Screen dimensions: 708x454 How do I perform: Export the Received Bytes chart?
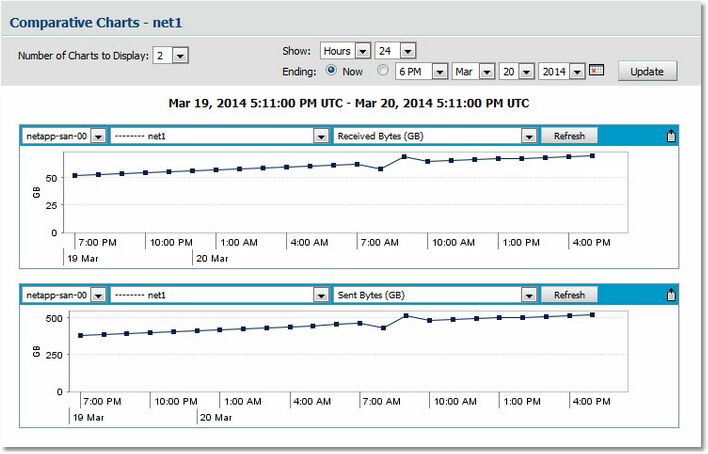pos(671,136)
